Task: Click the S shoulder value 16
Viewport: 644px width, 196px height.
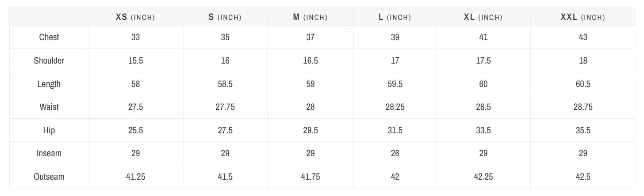Action: (x=225, y=60)
